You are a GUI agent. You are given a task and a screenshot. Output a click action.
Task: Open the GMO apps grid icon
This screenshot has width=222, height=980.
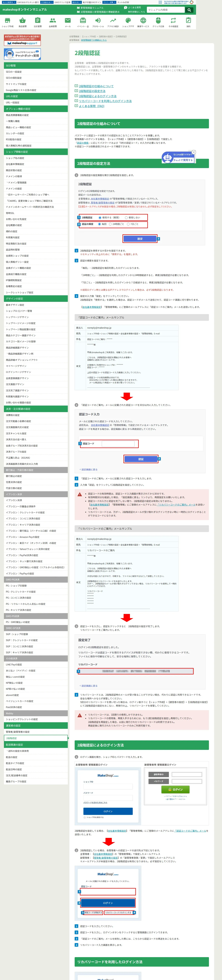[x=160, y=2]
